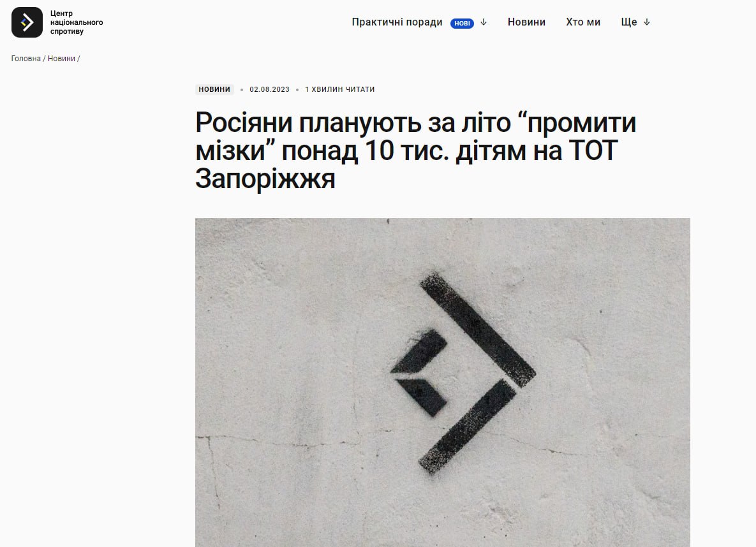The width and height of the screenshot is (756, 547).
Task: Navigate to Головна in the breadcrumb
Action: (x=26, y=58)
